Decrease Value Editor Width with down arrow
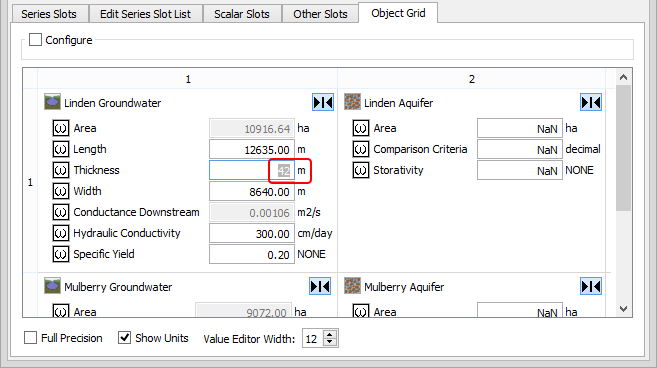657x368 pixels. pyautogui.click(x=330, y=342)
